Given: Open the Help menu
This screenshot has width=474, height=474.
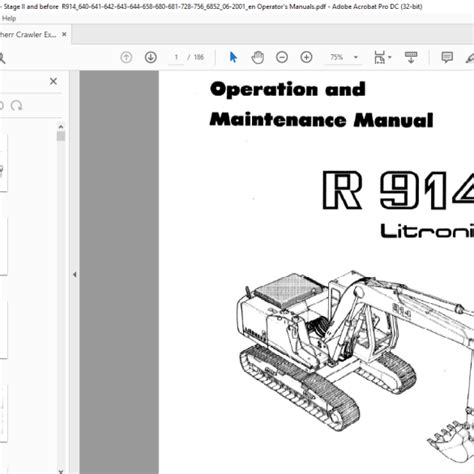Looking at the screenshot, I should pyautogui.click(x=9, y=18).
